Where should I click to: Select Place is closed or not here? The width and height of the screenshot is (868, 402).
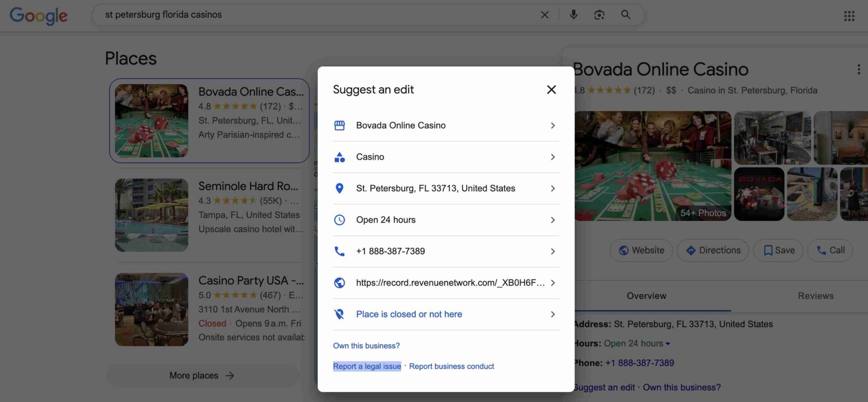click(x=445, y=314)
